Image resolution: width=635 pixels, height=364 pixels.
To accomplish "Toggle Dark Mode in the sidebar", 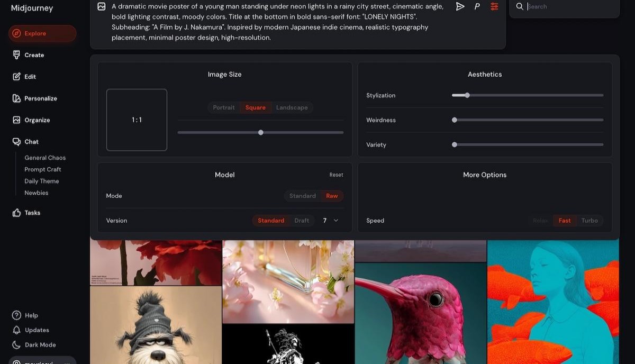I will [x=39, y=344].
